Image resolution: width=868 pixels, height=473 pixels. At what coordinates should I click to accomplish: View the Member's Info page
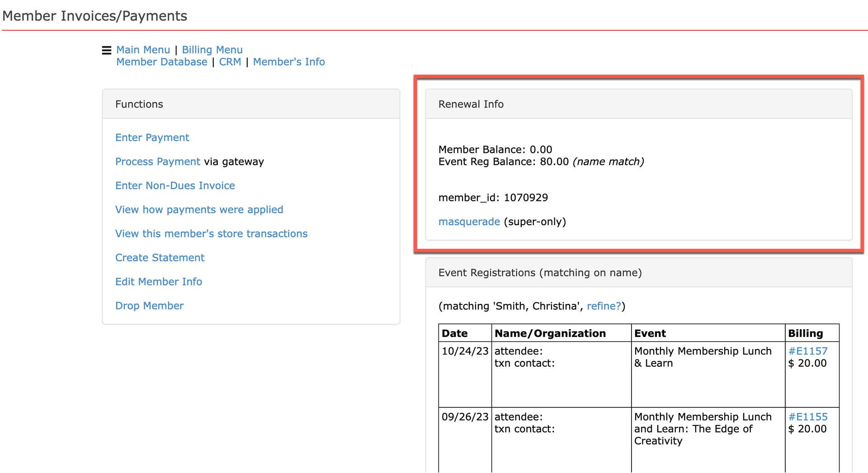coord(289,62)
